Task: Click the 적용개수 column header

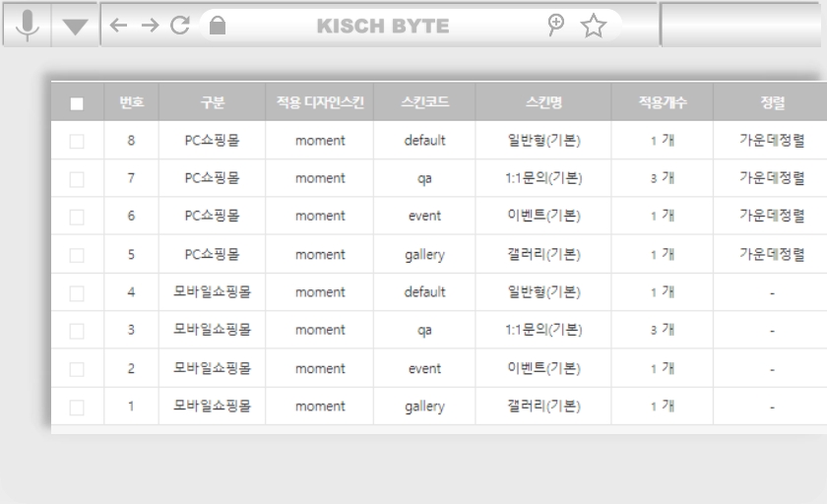Action: pos(663,101)
